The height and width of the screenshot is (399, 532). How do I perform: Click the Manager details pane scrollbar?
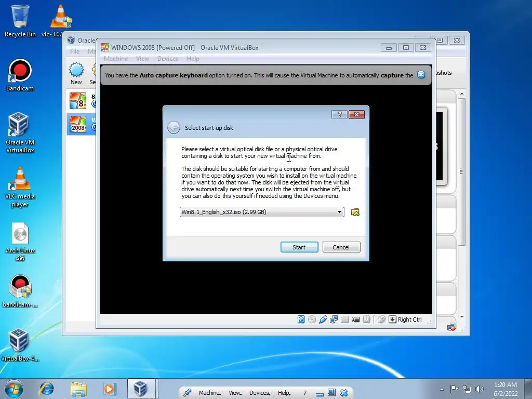[x=461, y=172]
